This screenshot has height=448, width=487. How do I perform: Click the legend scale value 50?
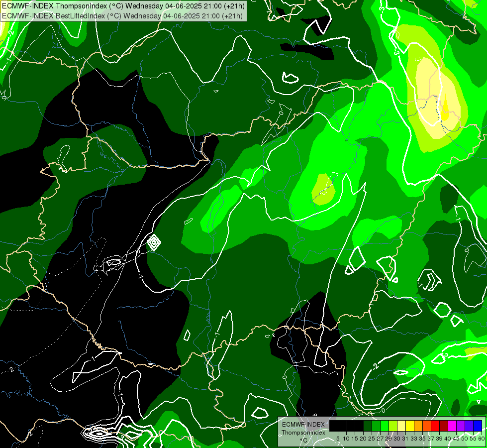click(x=465, y=439)
